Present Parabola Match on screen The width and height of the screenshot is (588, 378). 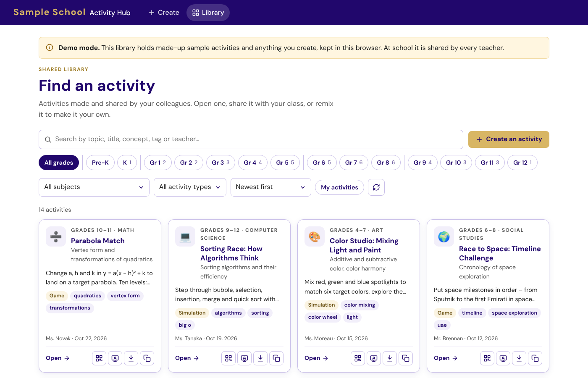pos(115,358)
